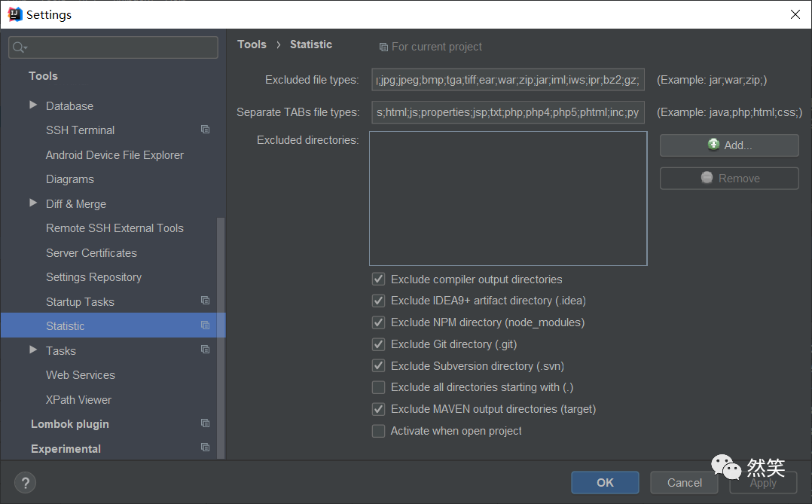
Task: Click project-scope icon beside Statistic item
Action: click(205, 325)
